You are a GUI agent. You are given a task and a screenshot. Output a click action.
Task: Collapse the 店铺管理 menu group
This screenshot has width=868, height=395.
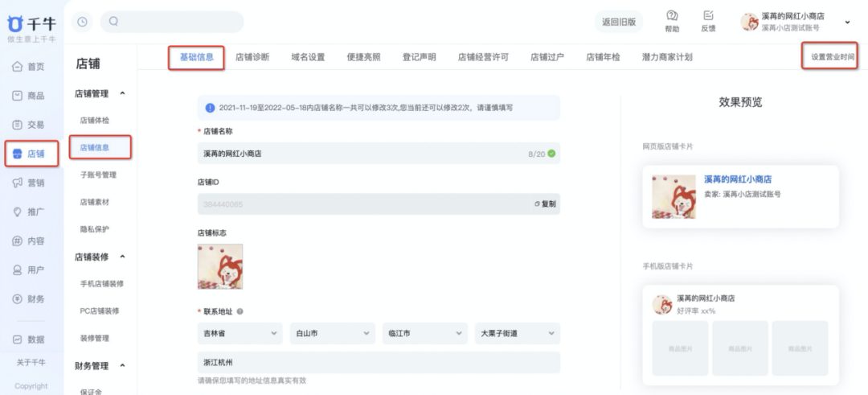(122, 93)
